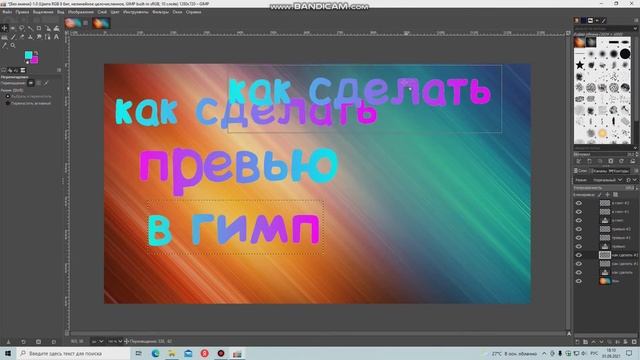640x360 pixels.
Task: Hide the 'превью' text layer
Action: [578, 246]
